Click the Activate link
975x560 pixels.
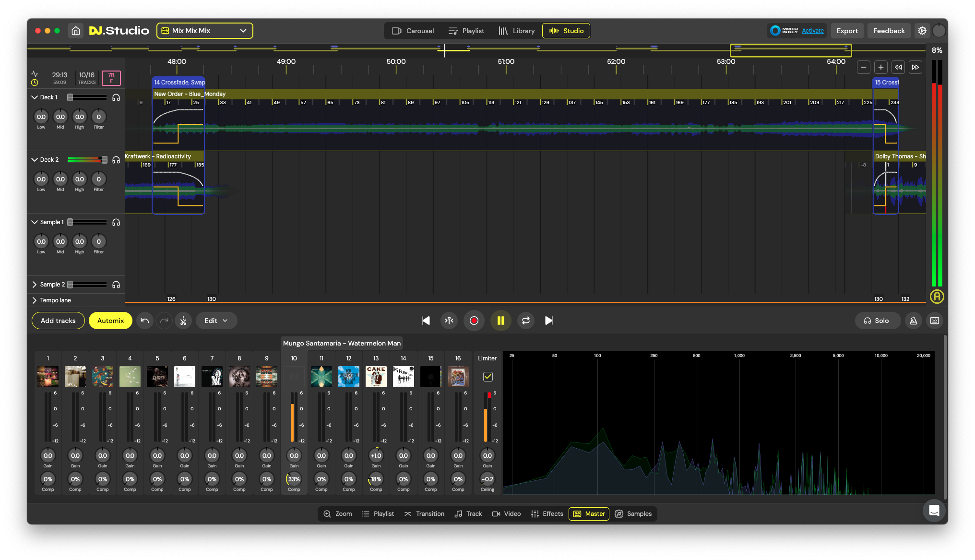813,31
